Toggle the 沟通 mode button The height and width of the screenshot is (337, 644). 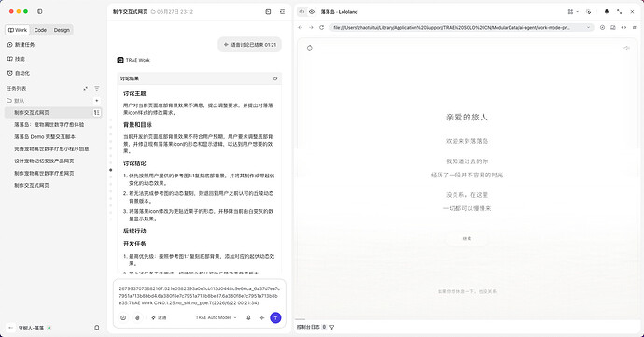pos(159,317)
